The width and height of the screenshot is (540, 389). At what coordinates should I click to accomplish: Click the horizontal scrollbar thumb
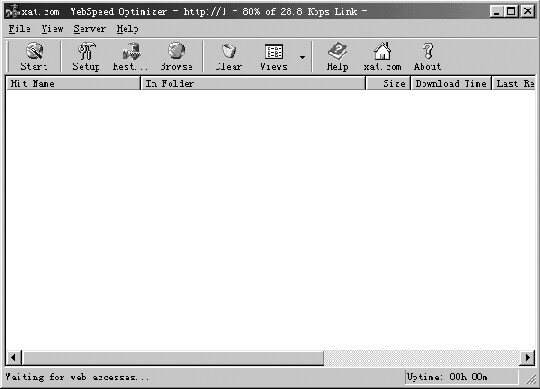click(x=173, y=358)
